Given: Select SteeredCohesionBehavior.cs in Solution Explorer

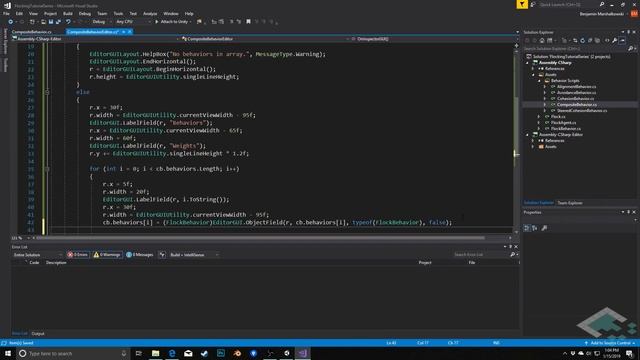Looking at the screenshot, I should pos(582,111).
